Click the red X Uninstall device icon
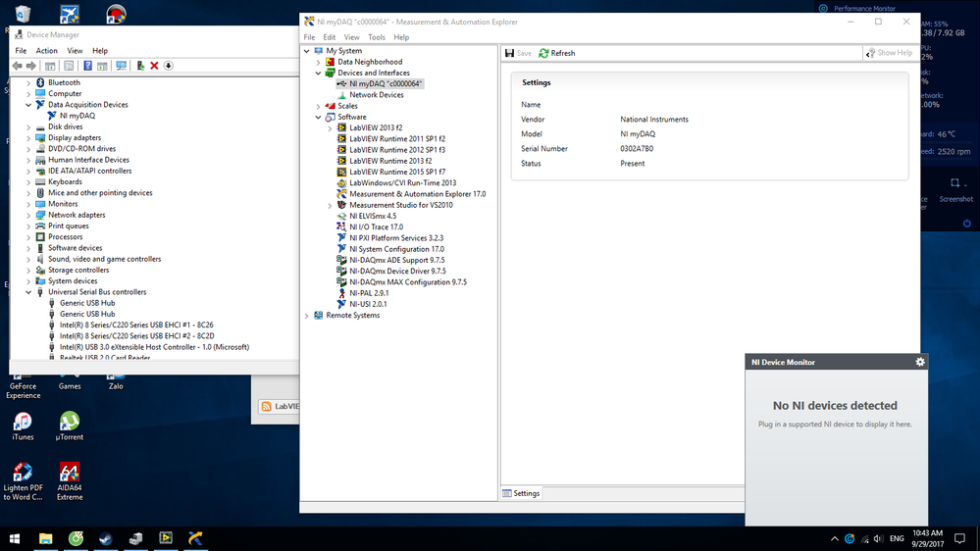Screen dimensions: 980x551 pyautogui.click(x=154, y=66)
